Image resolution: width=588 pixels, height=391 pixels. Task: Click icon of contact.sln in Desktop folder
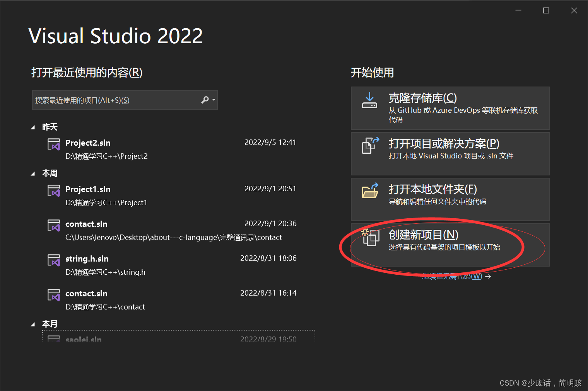pos(54,225)
